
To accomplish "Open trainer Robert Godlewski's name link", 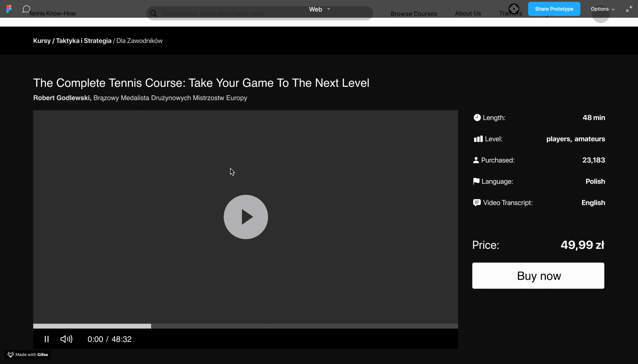I will pos(62,98).
